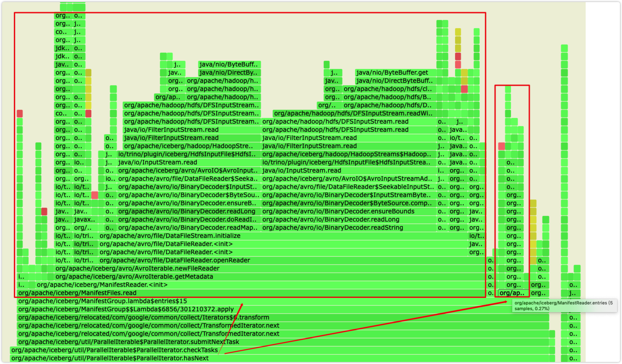Click ParallelIterator.submitNextTask frame
This screenshot has height=364, width=622.
(x=128, y=342)
